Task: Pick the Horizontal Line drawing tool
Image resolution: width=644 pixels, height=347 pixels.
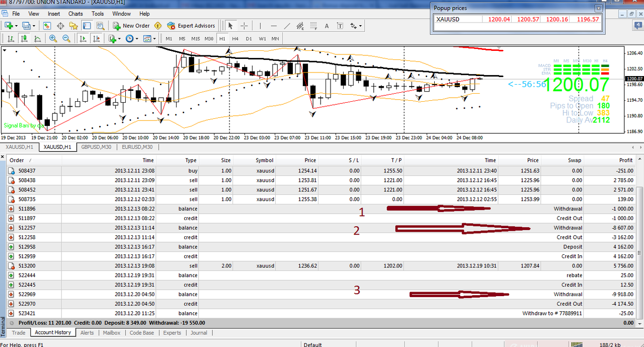Action: point(274,26)
